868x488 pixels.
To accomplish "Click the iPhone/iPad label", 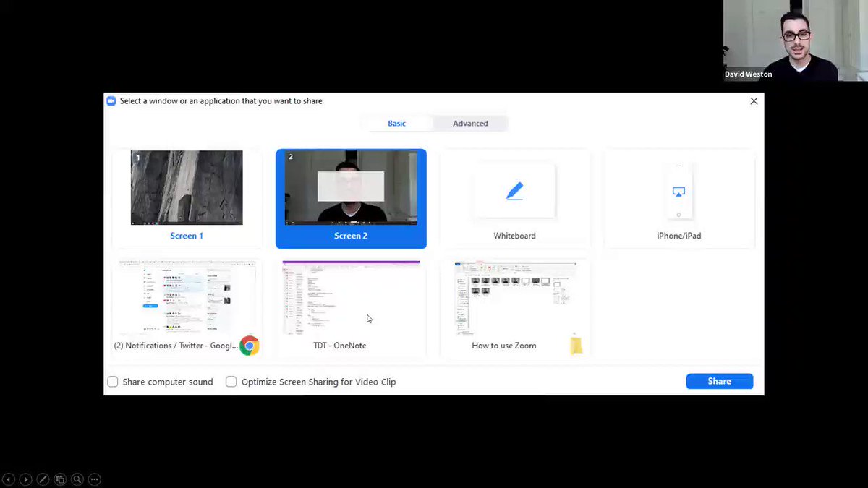I will pos(678,236).
